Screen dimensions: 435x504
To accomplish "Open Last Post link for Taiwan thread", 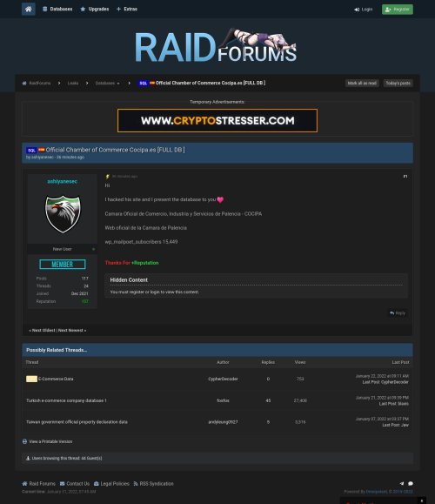I will coord(391,425).
